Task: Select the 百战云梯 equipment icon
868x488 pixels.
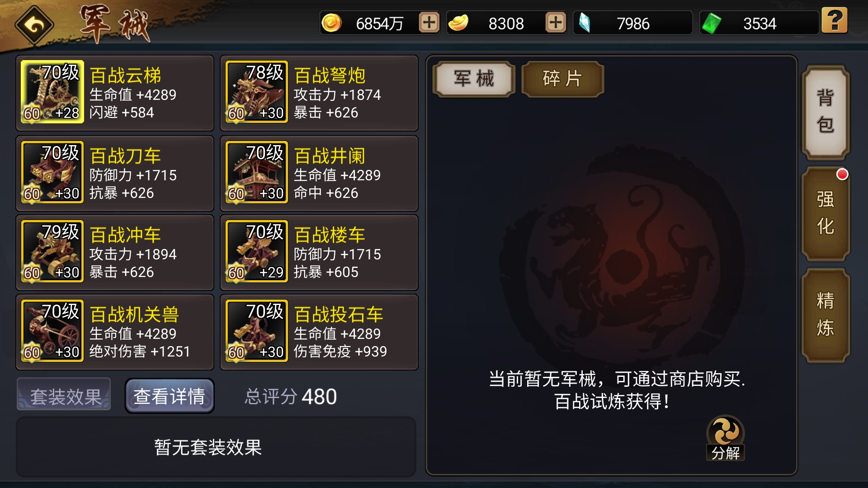Action: click(x=52, y=92)
